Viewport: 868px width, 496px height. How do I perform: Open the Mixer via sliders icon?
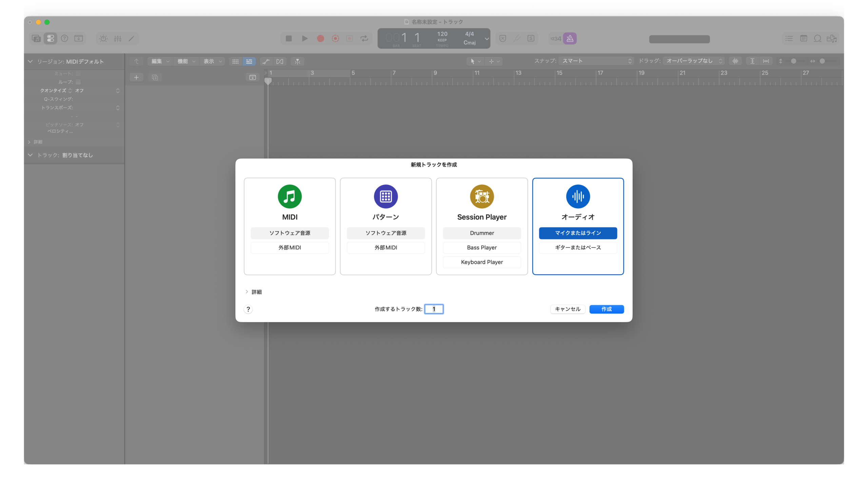pyautogui.click(x=118, y=39)
